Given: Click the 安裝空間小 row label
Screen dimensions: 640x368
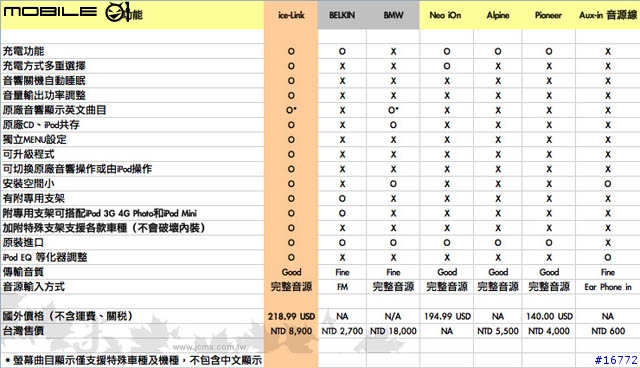Looking at the screenshot, I should (x=28, y=184).
